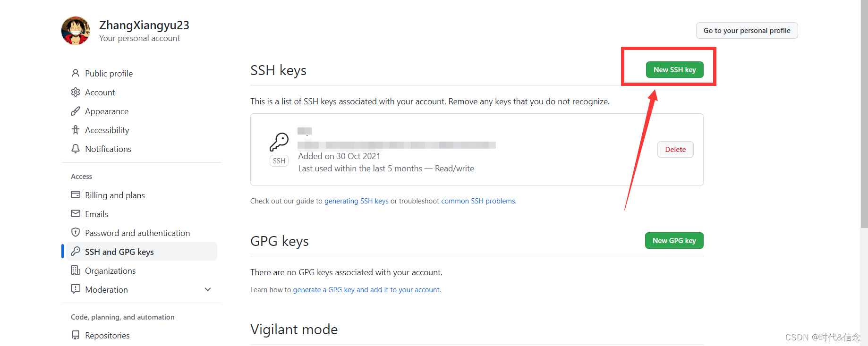Click the Account gear icon
The height and width of the screenshot is (346, 868).
(x=75, y=92)
